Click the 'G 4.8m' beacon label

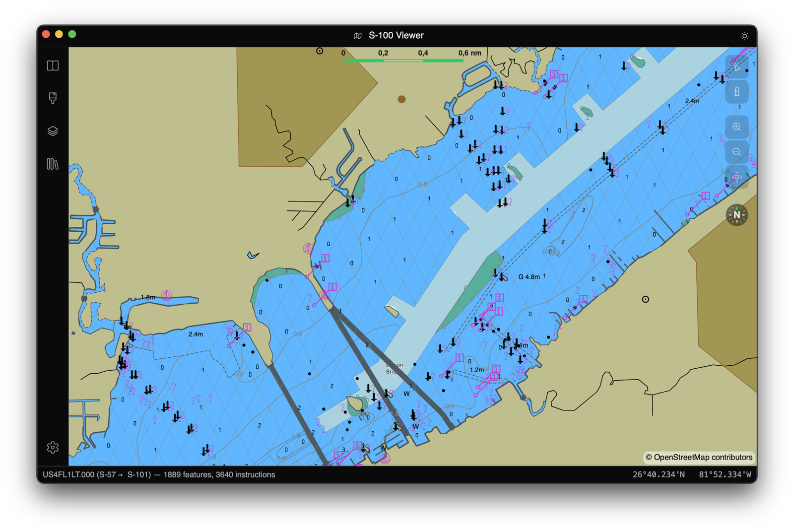(x=529, y=277)
